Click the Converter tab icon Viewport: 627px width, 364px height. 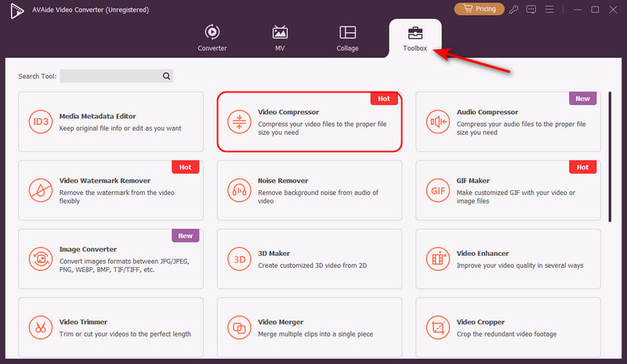(212, 32)
